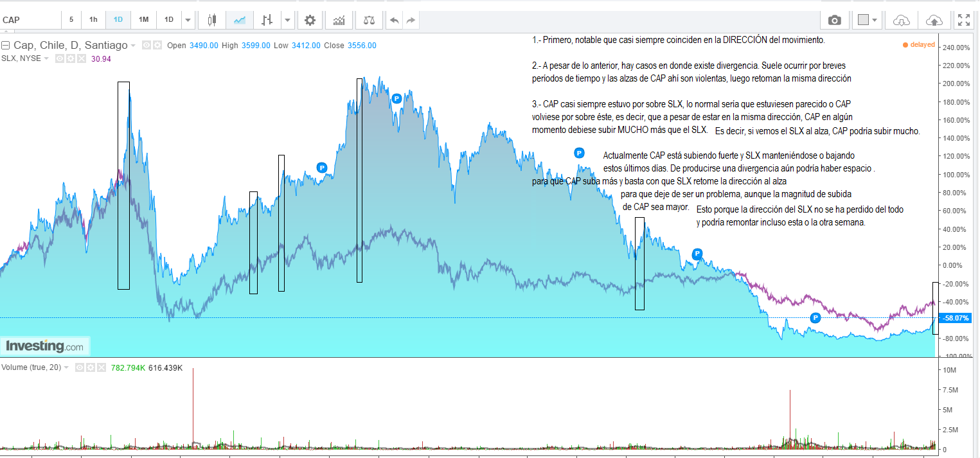Select the bar chart style icon
The image size is (980, 458).
click(267, 20)
